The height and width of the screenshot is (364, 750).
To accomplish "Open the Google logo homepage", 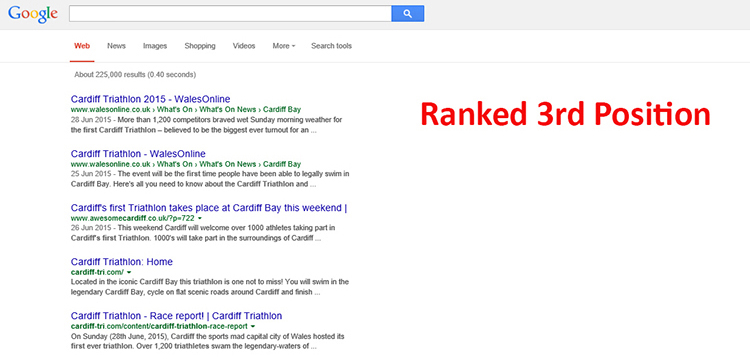I will [x=33, y=14].
